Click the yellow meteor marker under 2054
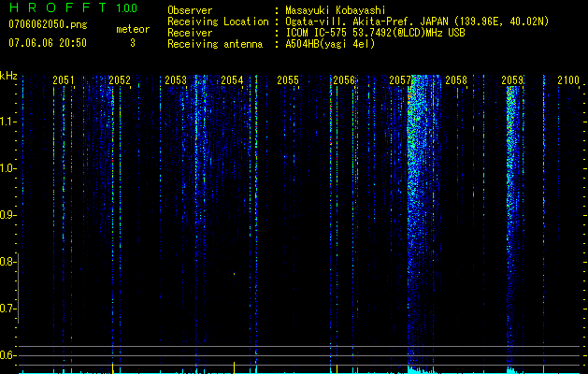The image size is (588, 374). coord(234,367)
